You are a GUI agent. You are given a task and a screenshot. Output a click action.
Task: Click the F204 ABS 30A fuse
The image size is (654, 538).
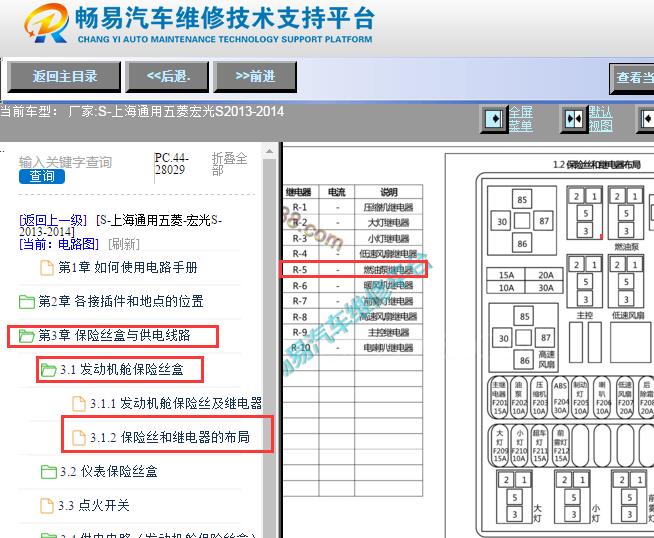pos(560,397)
